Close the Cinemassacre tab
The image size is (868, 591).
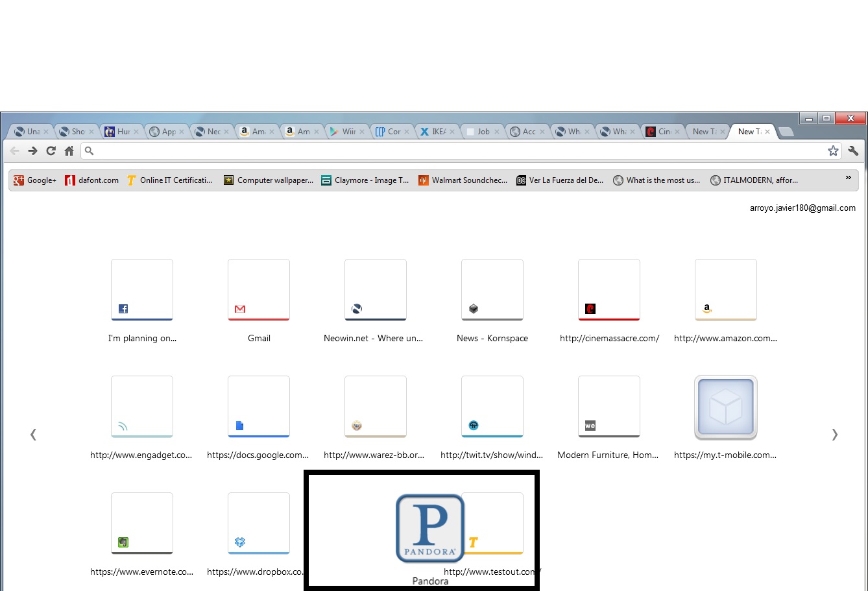677,132
